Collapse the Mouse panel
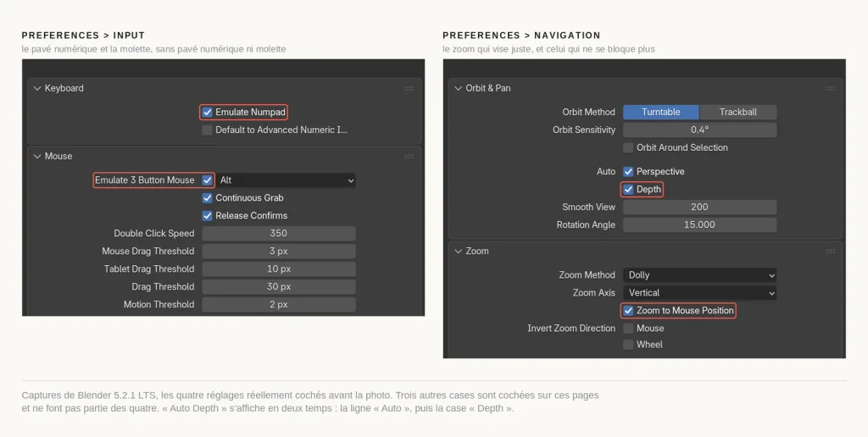The height and width of the screenshot is (437, 868). pos(37,157)
